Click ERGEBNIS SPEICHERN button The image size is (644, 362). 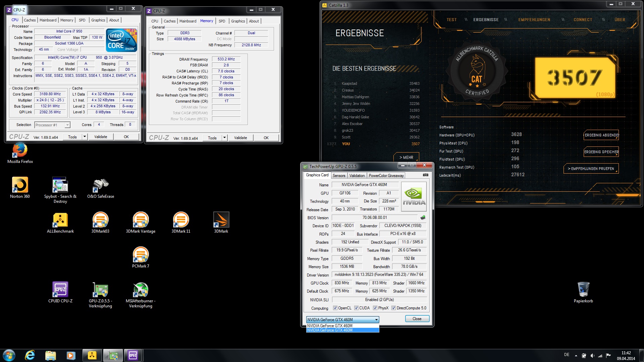pos(601,152)
